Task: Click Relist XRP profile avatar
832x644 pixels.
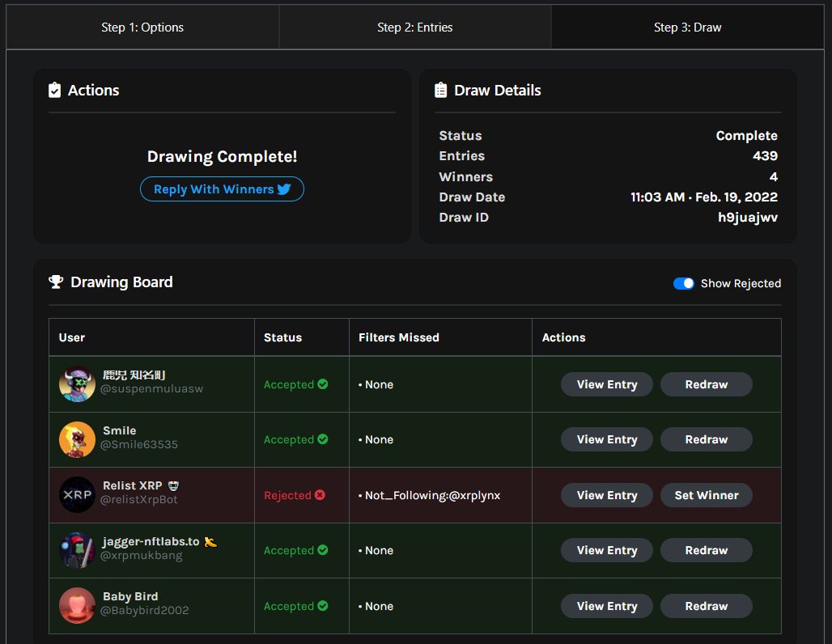Action: click(x=77, y=495)
